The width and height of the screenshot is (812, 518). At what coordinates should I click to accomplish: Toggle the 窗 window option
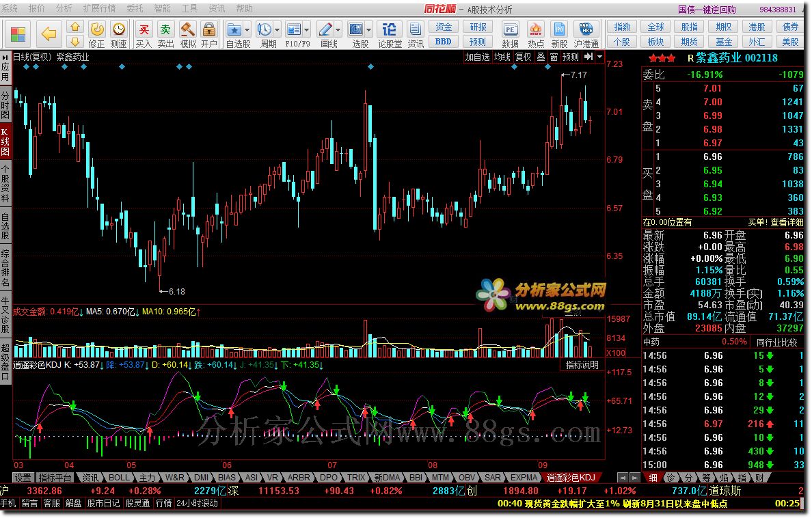(x=554, y=57)
